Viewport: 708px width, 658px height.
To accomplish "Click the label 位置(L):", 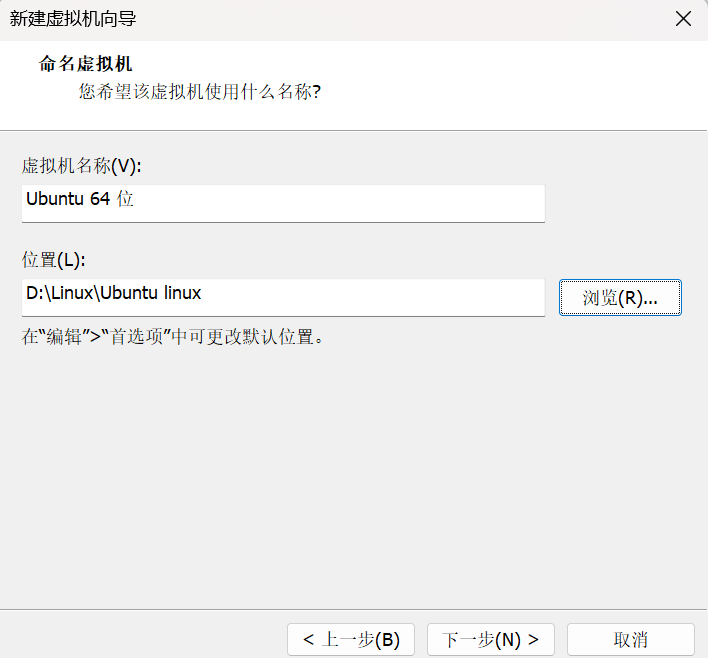I will 53,260.
